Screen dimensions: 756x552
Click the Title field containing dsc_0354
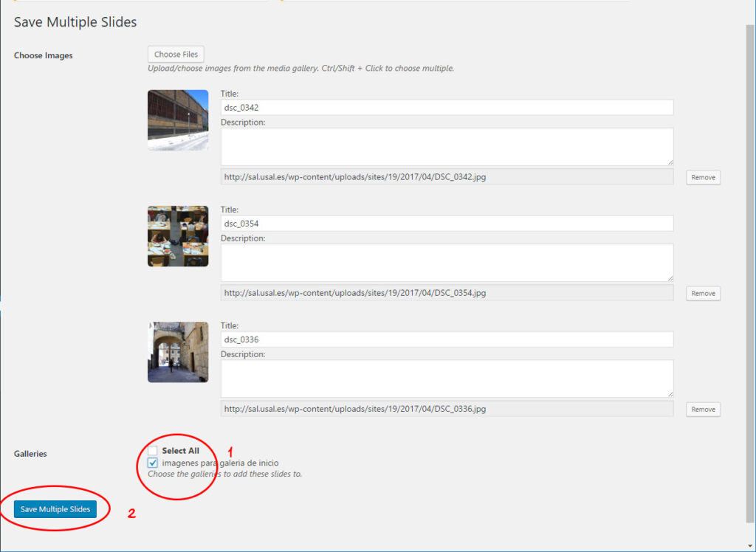(447, 224)
